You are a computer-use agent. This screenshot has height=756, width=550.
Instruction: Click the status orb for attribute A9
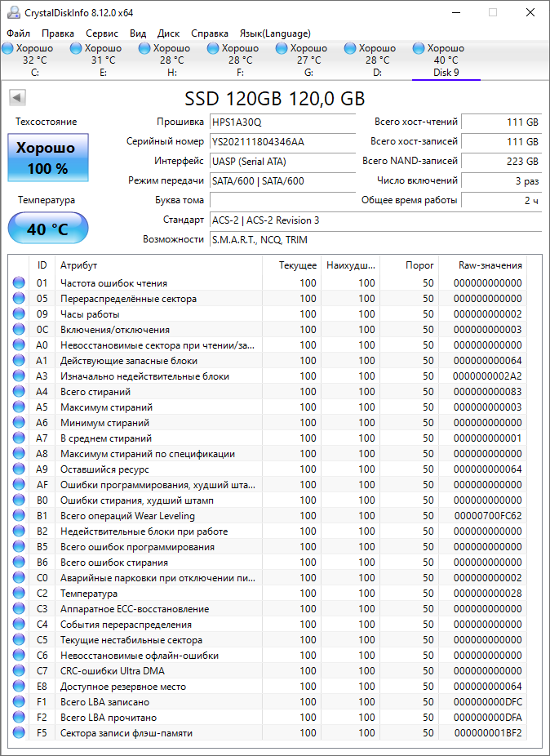point(19,469)
